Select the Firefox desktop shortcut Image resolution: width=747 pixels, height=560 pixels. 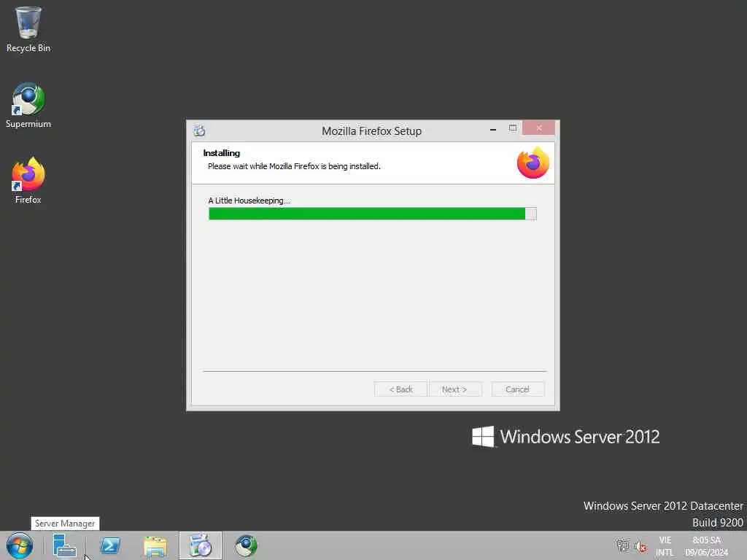(28, 181)
